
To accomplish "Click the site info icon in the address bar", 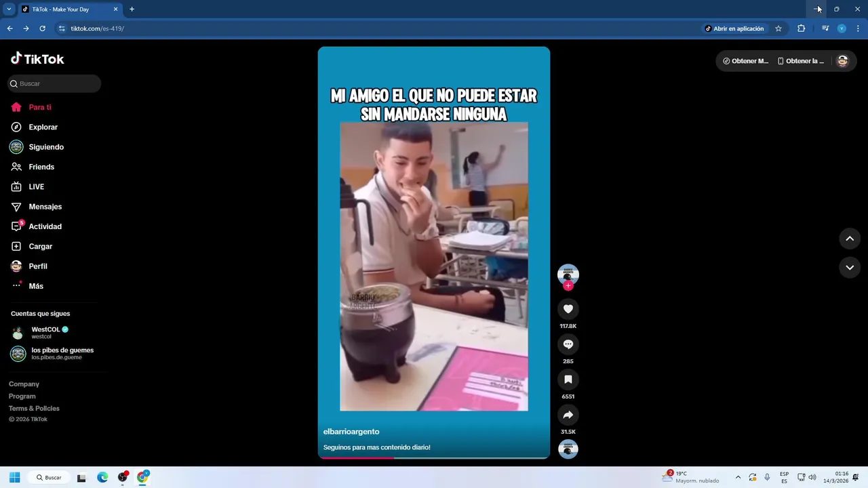I will 62,28.
